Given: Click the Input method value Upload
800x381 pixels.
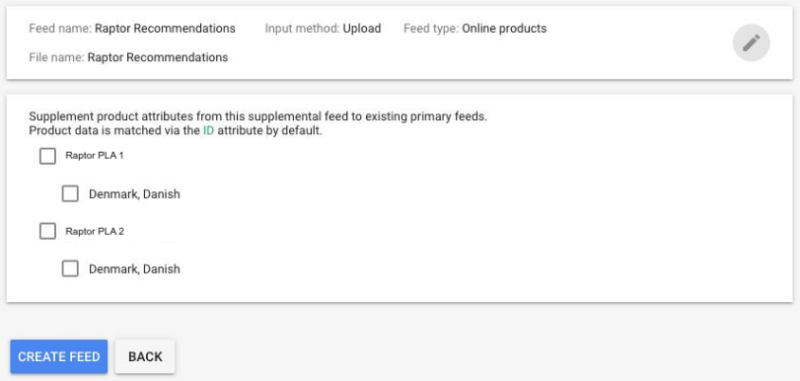Looking at the screenshot, I should coord(362,29).
